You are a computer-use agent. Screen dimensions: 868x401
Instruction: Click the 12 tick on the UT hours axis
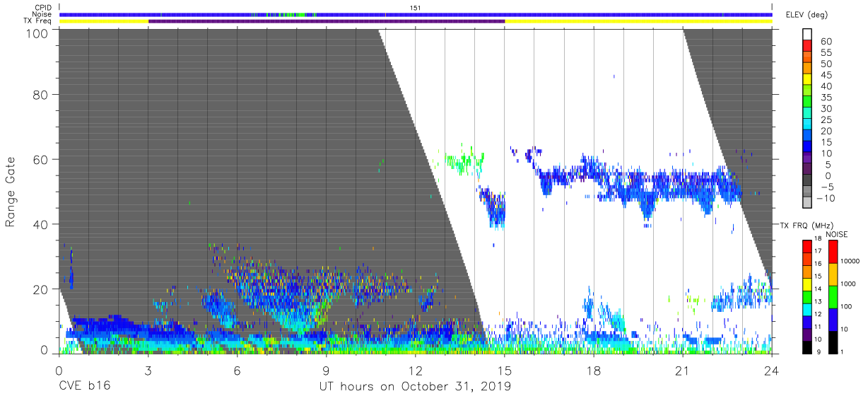point(415,370)
